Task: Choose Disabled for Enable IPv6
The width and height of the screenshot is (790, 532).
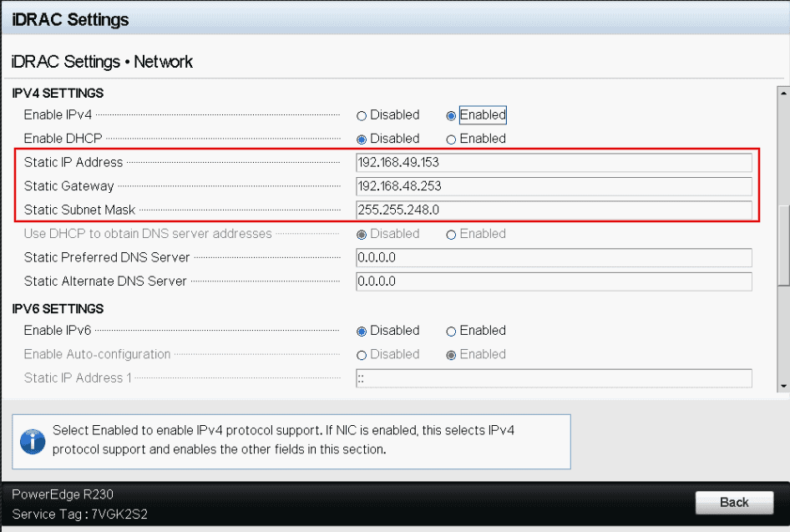Action: point(362,331)
